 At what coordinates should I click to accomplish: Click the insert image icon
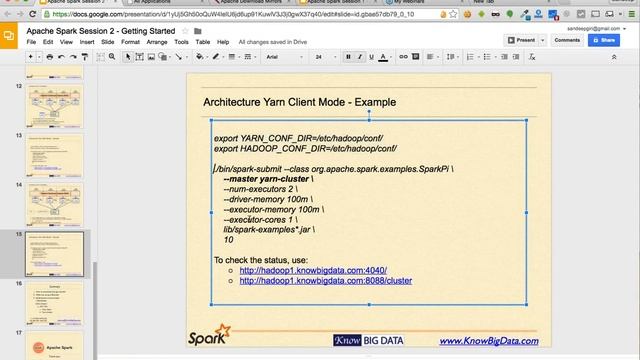point(151,57)
